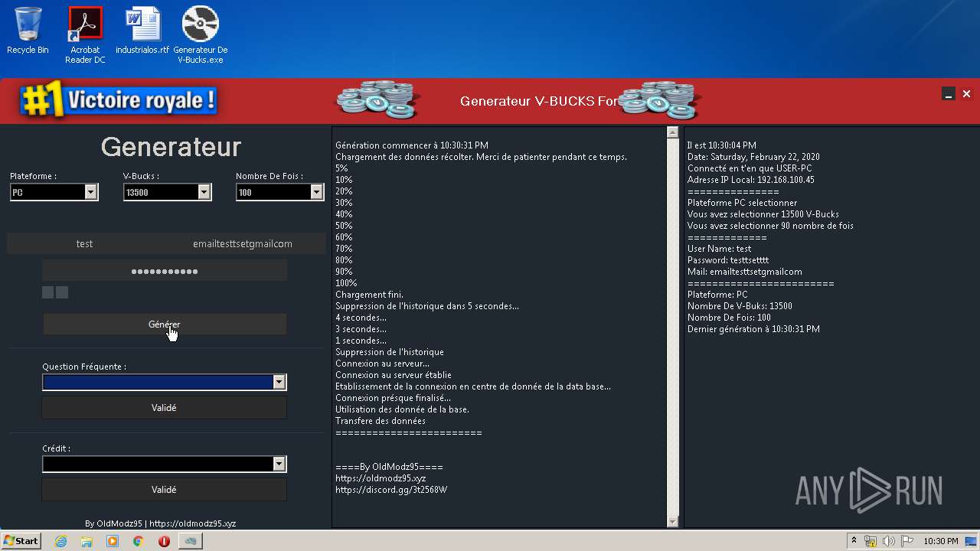Click Validé under Question Fréquente
Viewport: 980px width, 551px height.
(x=165, y=408)
